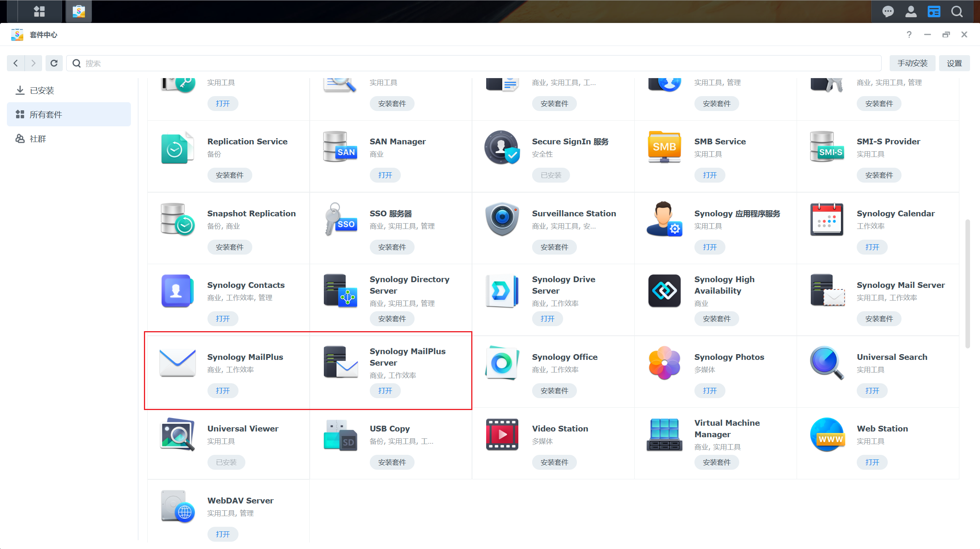Open the widgets panel icon
Image resolution: width=980 pixels, height=549 pixels.
pos(934,12)
